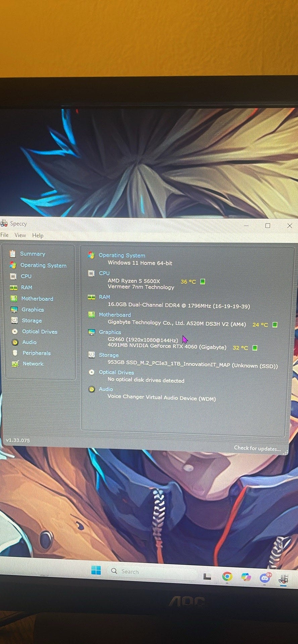Click the chip icon beside CPU heading

point(91,273)
